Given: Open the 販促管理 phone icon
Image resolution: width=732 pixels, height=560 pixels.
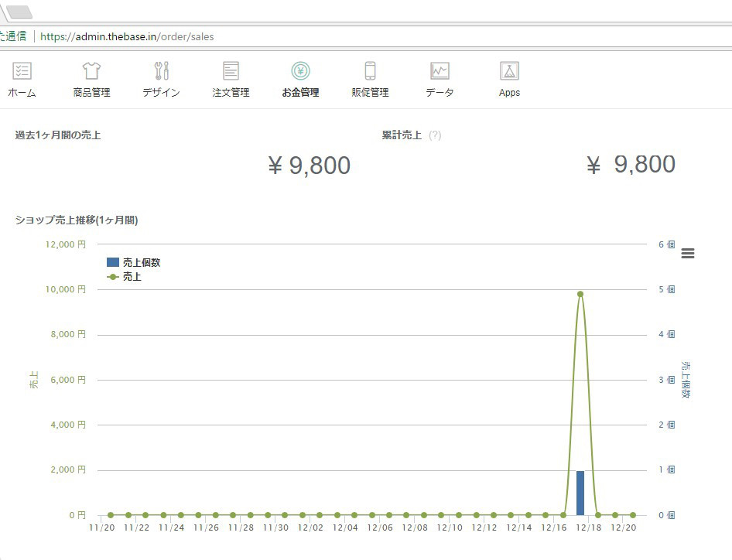Looking at the screenshot, I should (x=370, y=71).
